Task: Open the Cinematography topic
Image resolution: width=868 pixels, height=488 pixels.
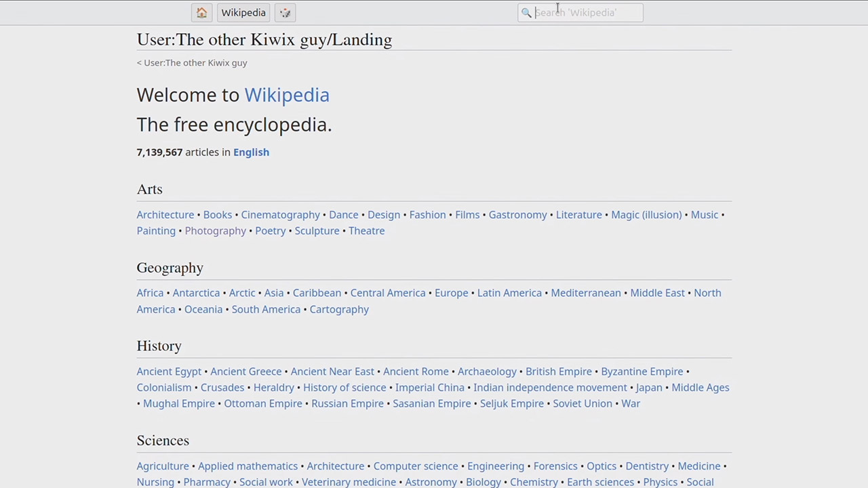Action: point(281,214)
